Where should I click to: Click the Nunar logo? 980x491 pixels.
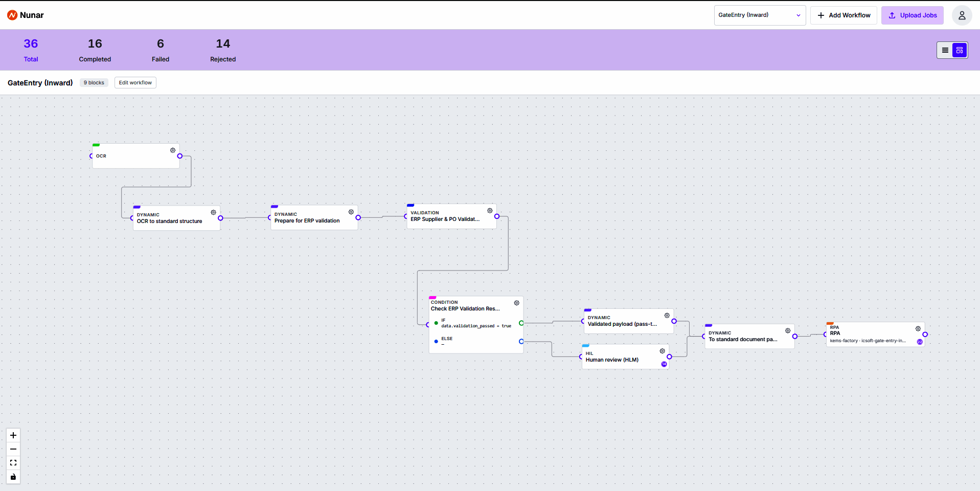26,15
